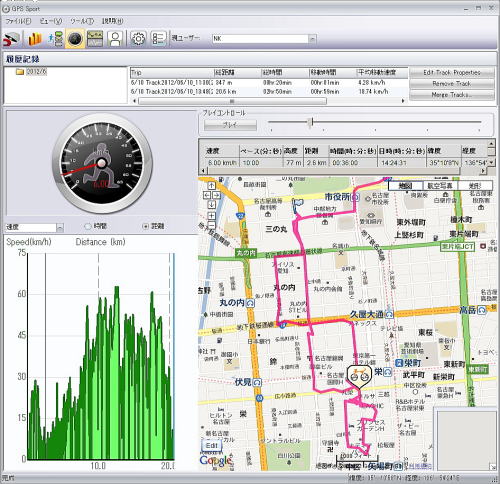
Task: Click the speed versus distance graph
Action: click(x=100, y=356)
